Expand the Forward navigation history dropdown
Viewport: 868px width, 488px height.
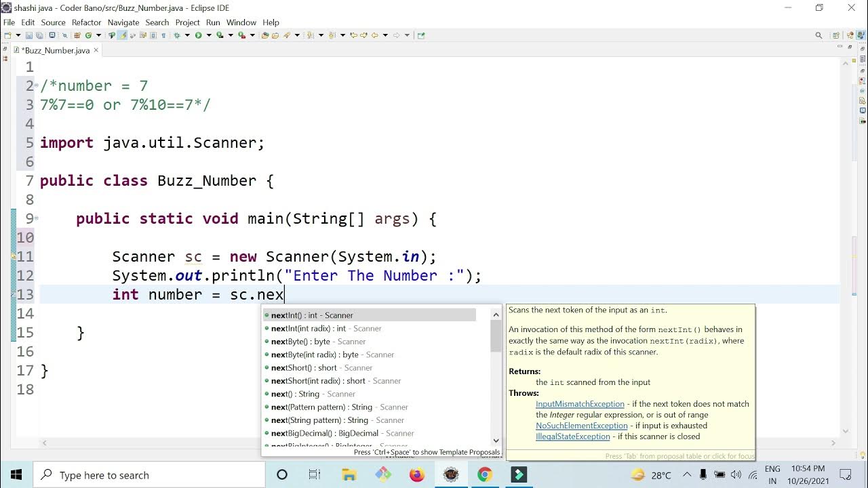[407, 35]
